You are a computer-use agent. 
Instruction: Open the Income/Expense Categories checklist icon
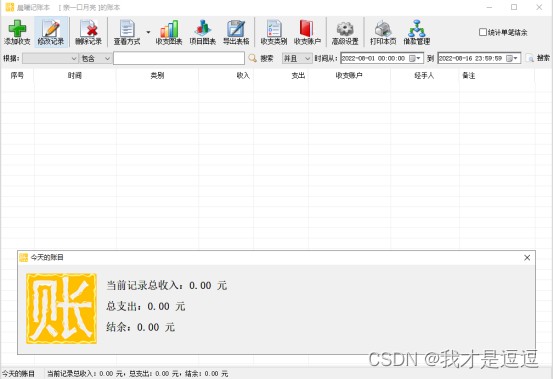pos(274,32)
